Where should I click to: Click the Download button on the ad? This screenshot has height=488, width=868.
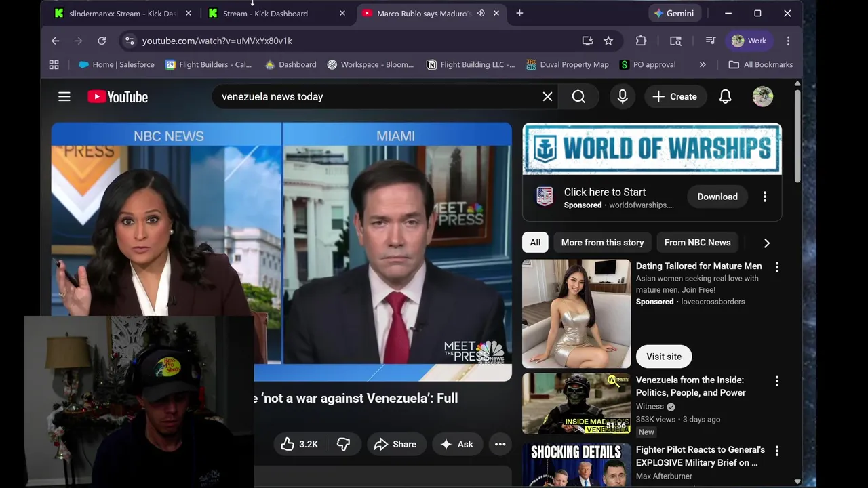click(x=717, y=197)
